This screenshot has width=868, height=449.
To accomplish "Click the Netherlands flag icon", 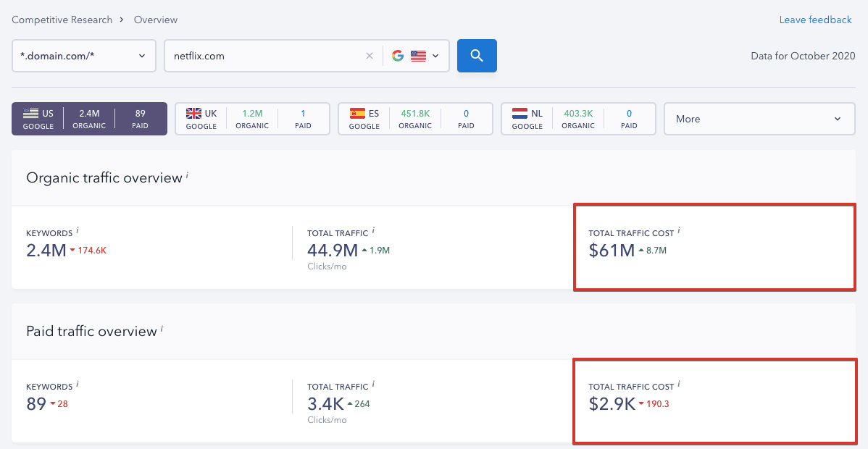I will tap(519, 114).
